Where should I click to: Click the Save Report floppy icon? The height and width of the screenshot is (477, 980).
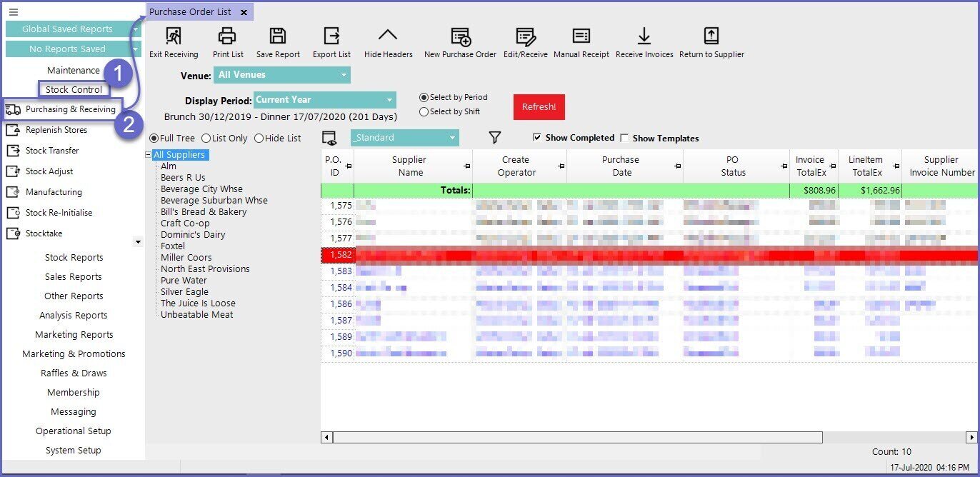click(278, 36)
